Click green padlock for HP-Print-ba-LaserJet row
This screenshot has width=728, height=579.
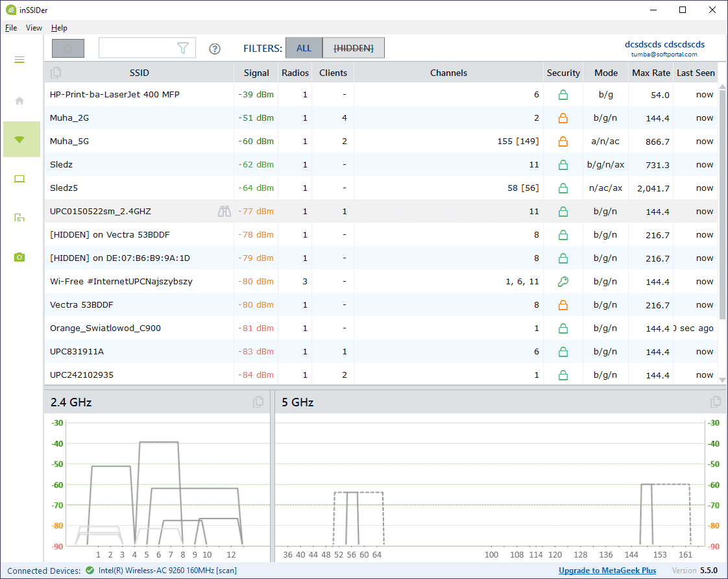tap(563, 95)
